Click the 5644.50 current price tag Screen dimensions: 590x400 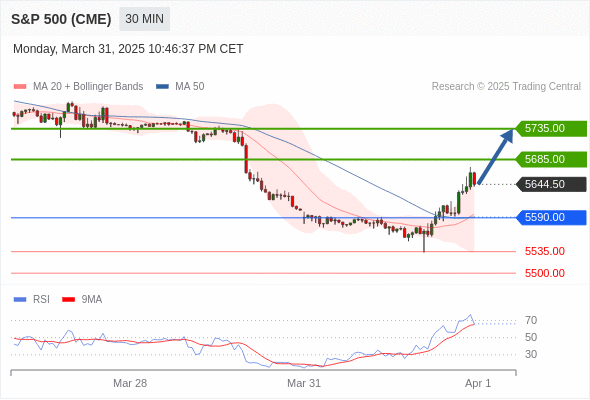[x=551, y=184]
